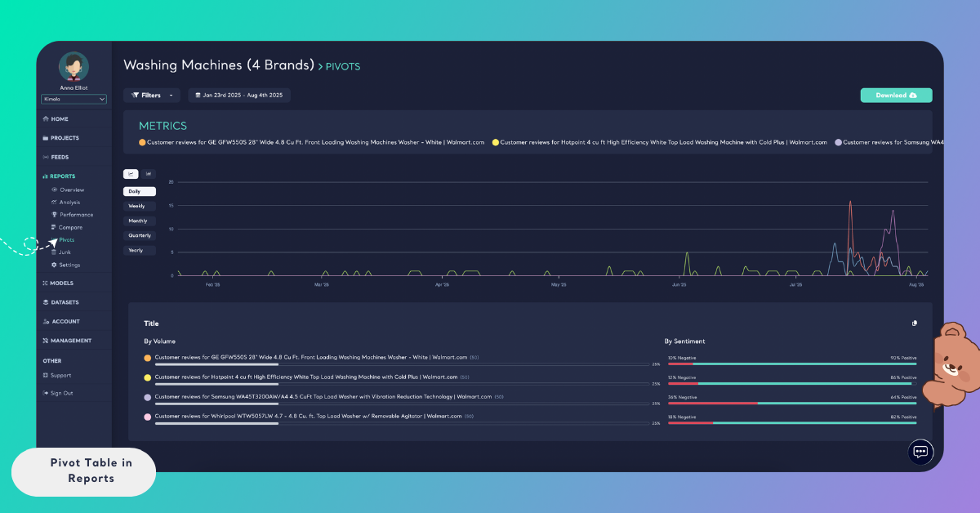The height and width of the screenshot is (513, 980).
Task: Click the Datasets stack icon
Action: (x=45, y=302)
